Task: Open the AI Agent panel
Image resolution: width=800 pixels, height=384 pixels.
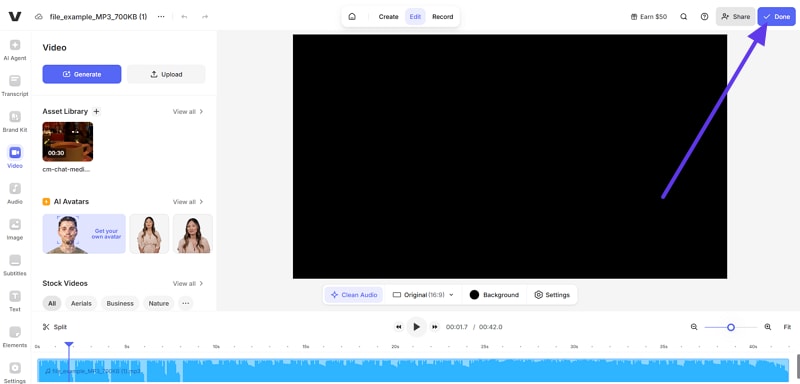Action: [x=15, y=50]
